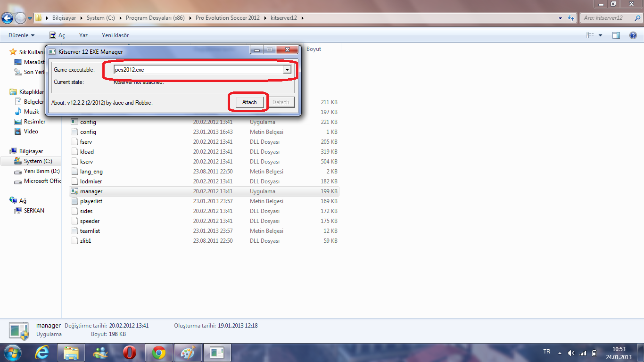Refresh the folder with the refresh icon
The image size is (644, 362).
pyautogui.click(x=571, y=18)
